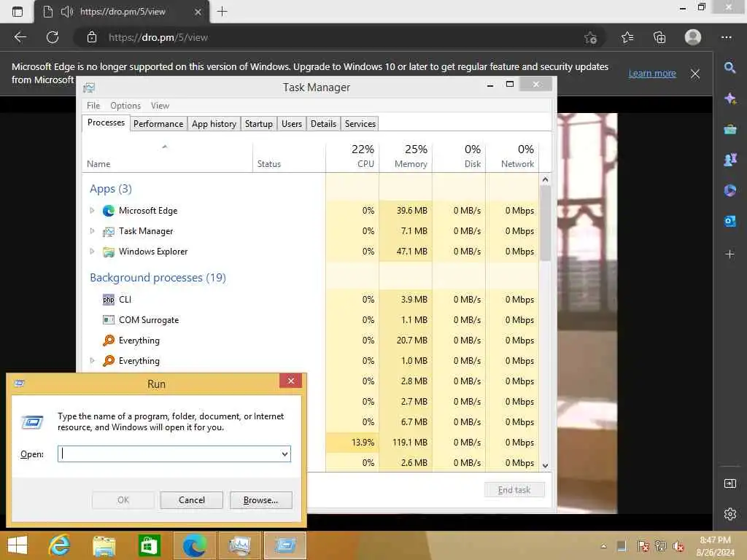The image size is (747, 560).
Task: Click Cancel in the Run dialog
Action: (192, 500)
